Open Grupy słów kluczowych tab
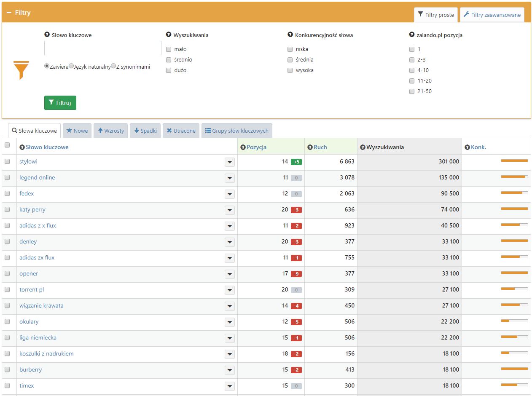532x396 pixels. tap(237, 131)
